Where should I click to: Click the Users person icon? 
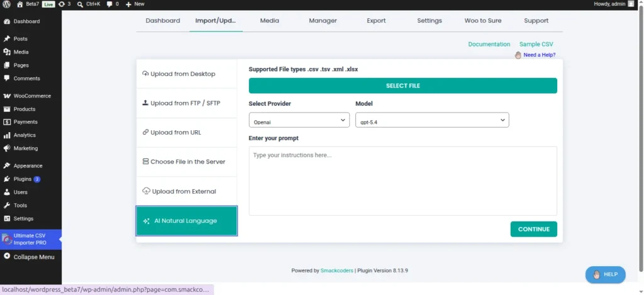click(x=6, y=192)
